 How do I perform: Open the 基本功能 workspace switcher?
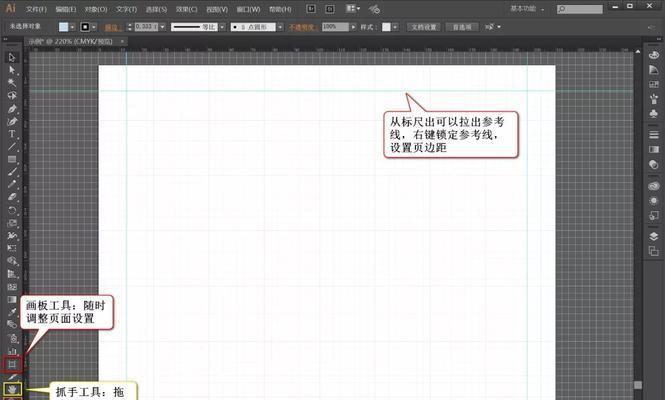tap(527, 9)
